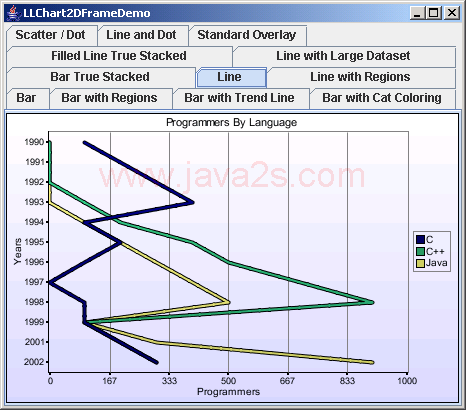Screen dimensions: 466x410
Task: Click the C++ legend label
Action: [435, 252]
